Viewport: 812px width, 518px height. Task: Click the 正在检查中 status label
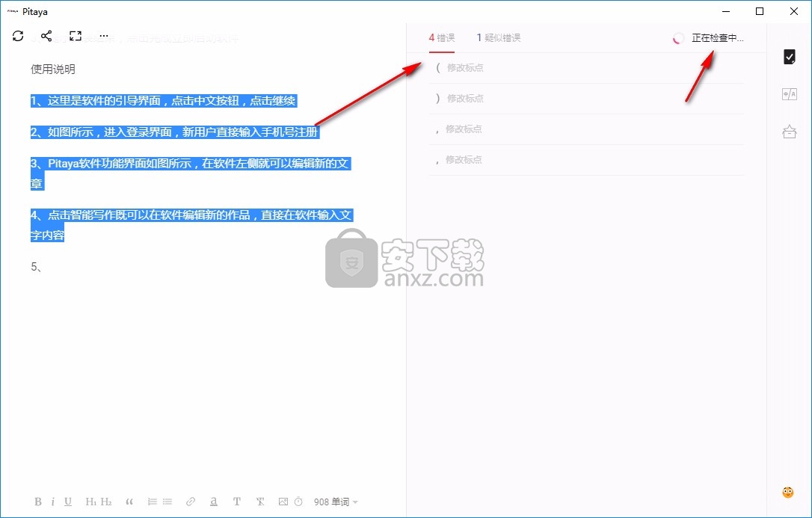click(717, 38)
